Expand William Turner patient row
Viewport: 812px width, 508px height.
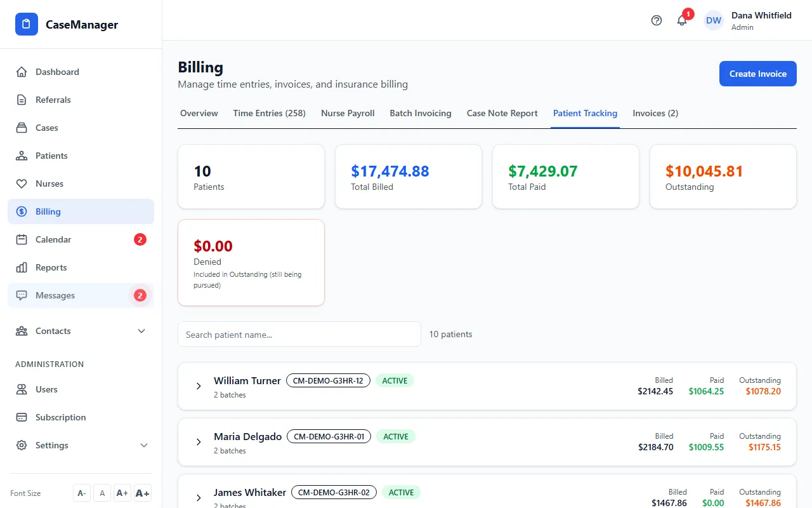[x=199, y=386]
